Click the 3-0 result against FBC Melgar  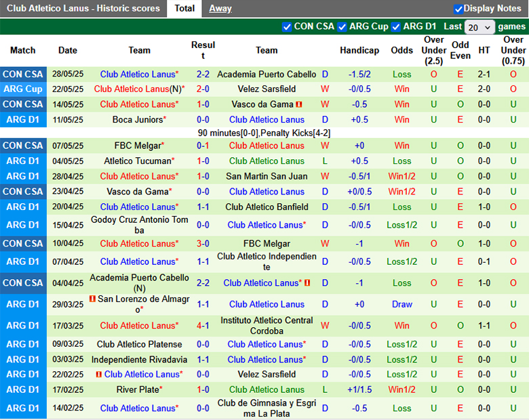(203, 243)
